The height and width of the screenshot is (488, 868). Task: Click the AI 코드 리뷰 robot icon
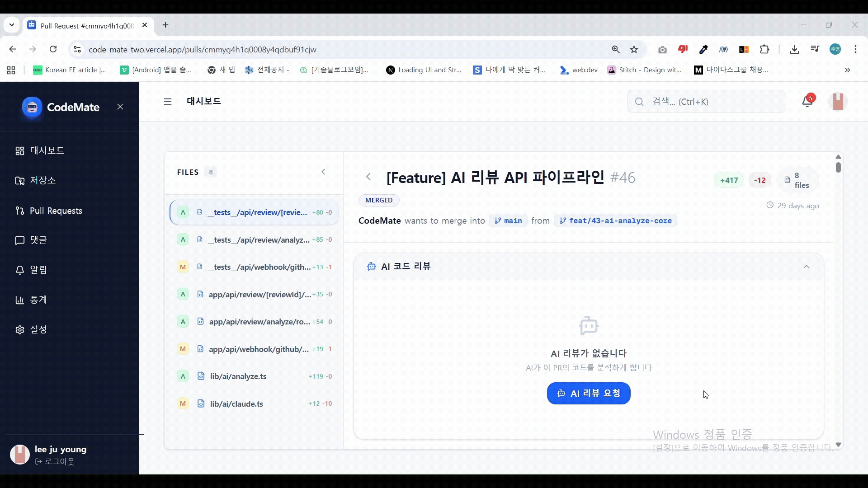coord(372,267)
